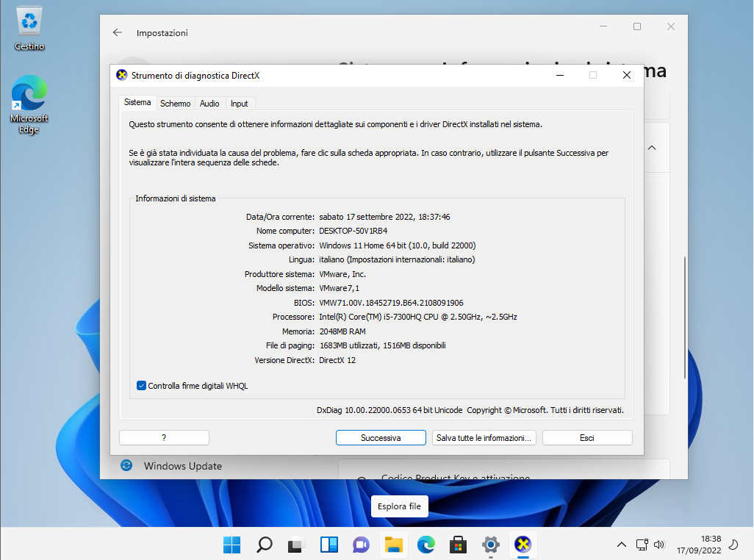Open the Windows Start menu
Viewport: 754px width, 560px height.
pos(231,545)
